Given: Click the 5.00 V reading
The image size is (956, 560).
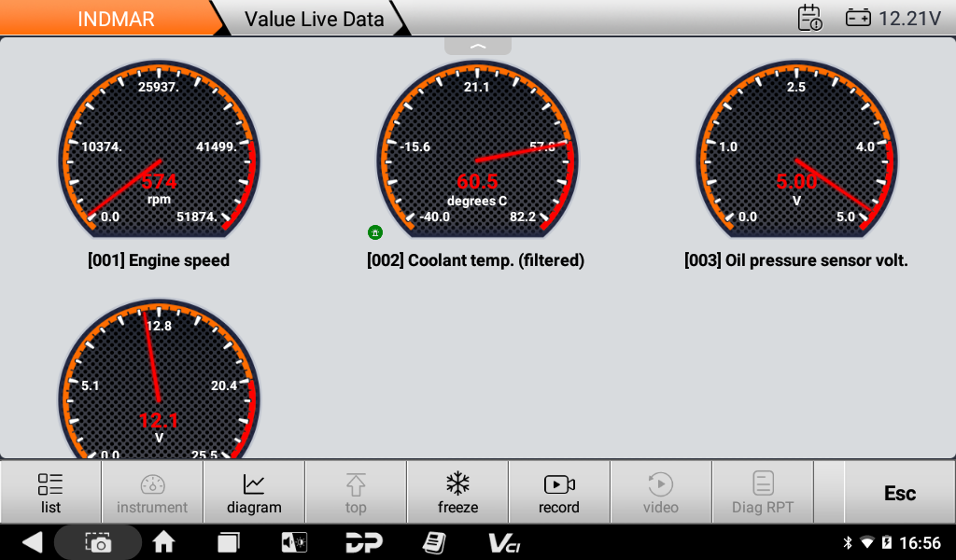Looking at the screenshot, I should pos(796,182).
